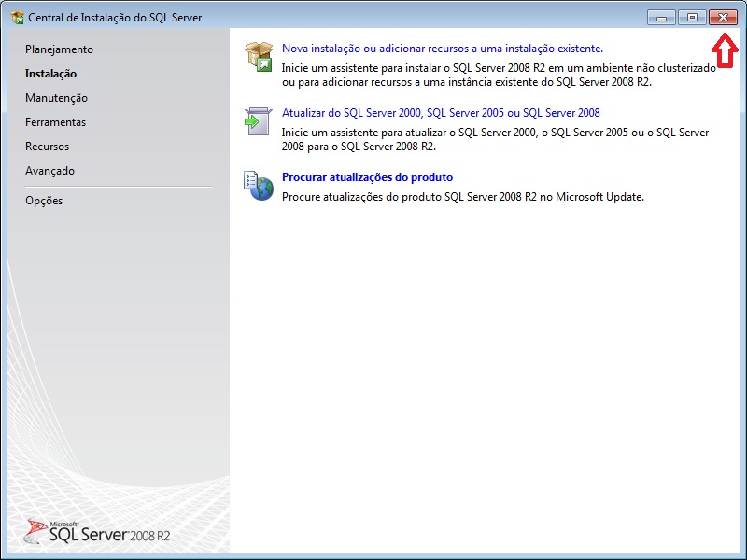The width and height of the screenshot is (747, 560).
Task: Maximize the installation center window
Action: 692,18
